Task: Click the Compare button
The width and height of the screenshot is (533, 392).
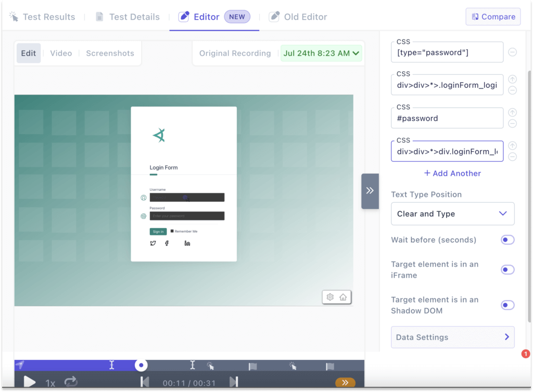Action: coord(493,17)
